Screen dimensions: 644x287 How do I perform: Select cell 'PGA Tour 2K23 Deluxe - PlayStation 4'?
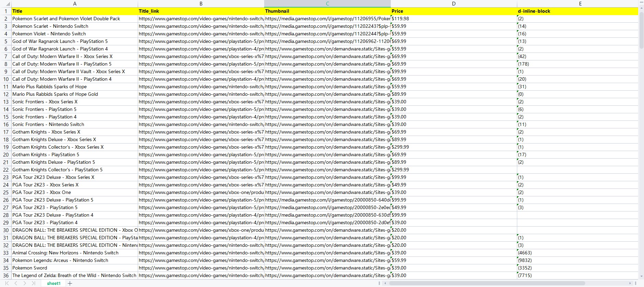point(75,215)
